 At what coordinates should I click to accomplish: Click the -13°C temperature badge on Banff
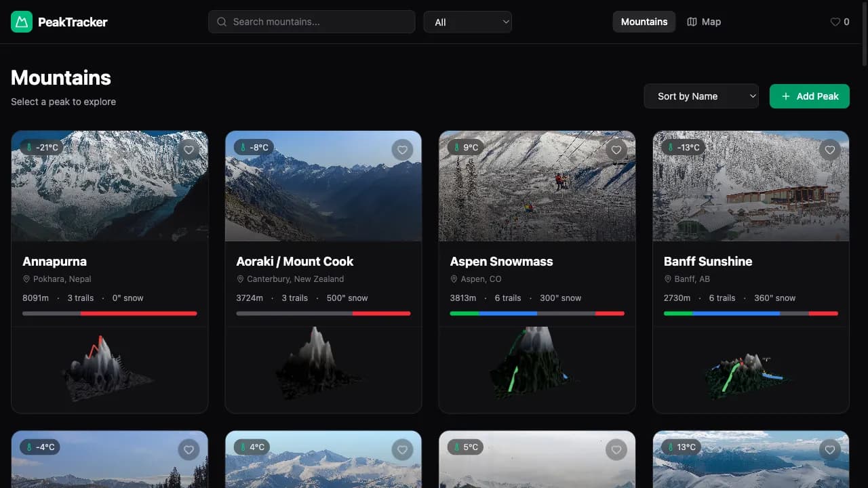(x=684, y=147)
